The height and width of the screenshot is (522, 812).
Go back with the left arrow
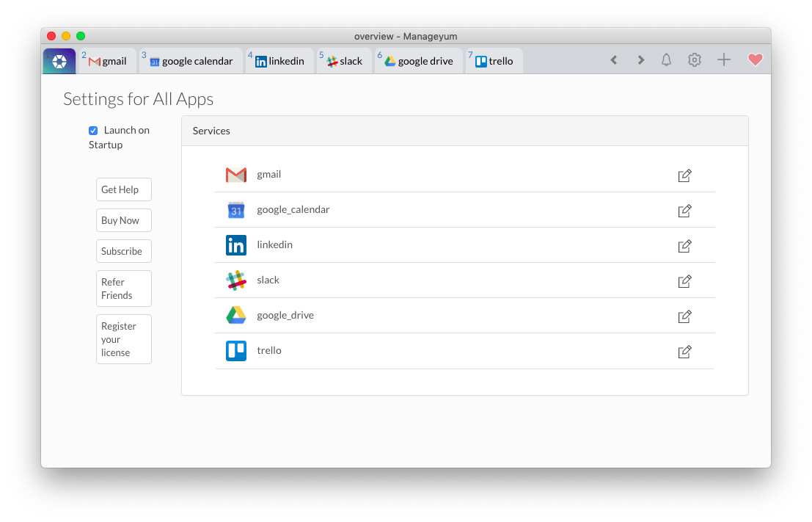tap(614, 60)
